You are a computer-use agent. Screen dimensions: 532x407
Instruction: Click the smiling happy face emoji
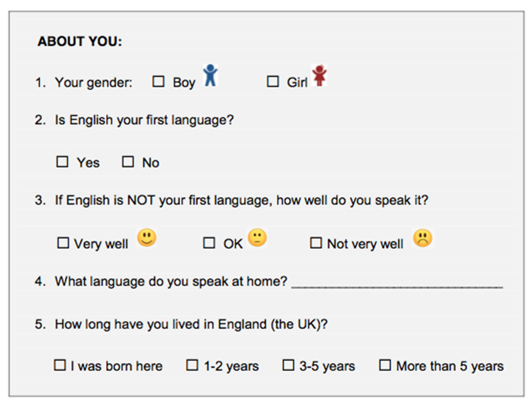click(x=147, y=238)
